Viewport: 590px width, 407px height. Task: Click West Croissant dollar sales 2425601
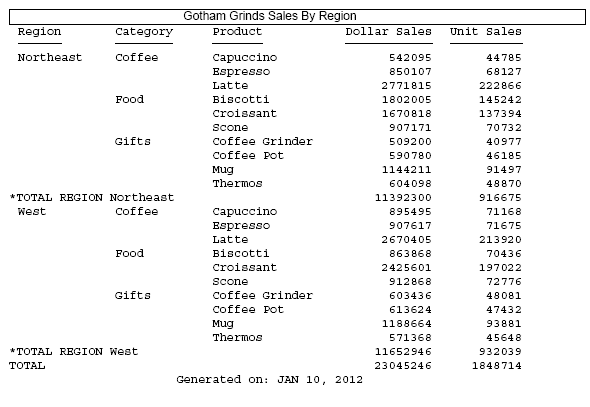(406, 267)
